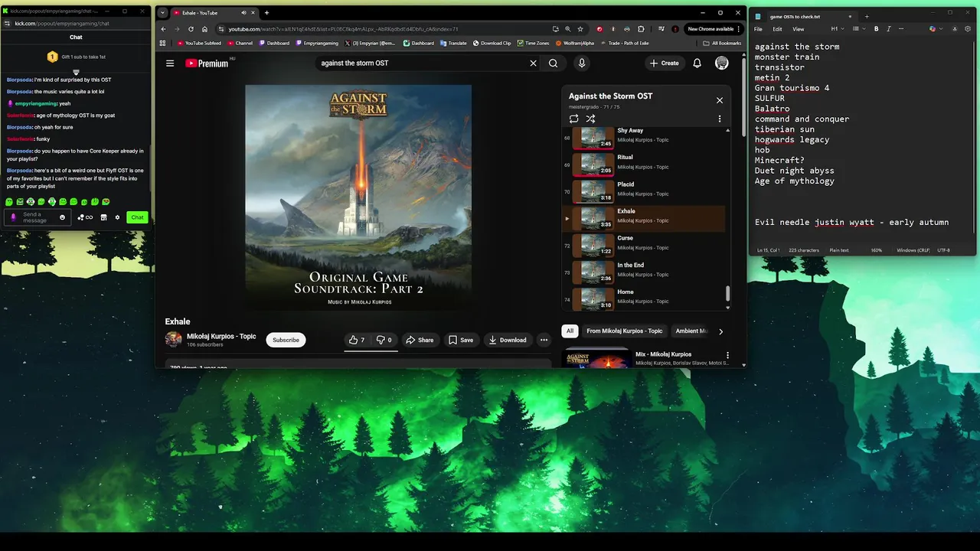Open the All Bookmarks folder

pyautogui.click(x=723, y=43)
